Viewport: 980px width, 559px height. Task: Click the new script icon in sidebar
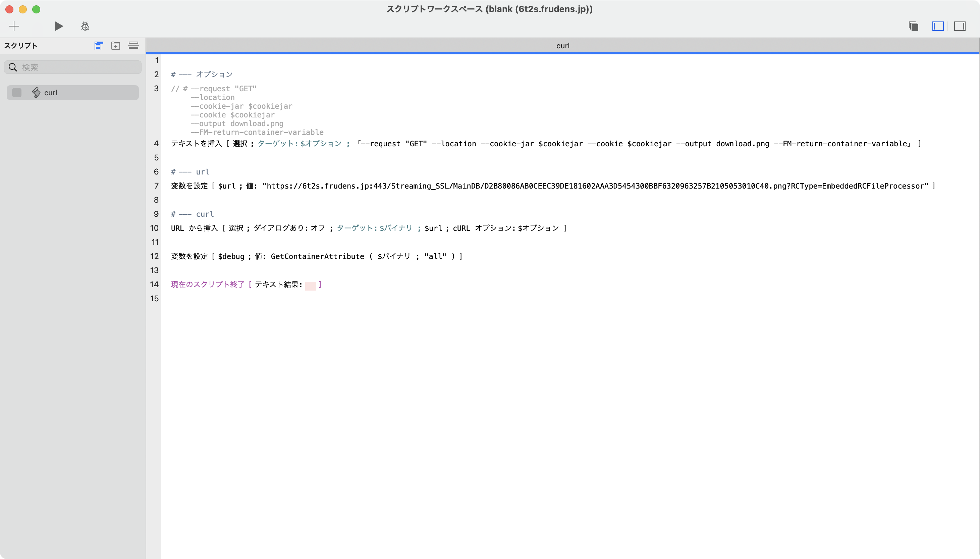pyautogui.click(x=99, y=46)
